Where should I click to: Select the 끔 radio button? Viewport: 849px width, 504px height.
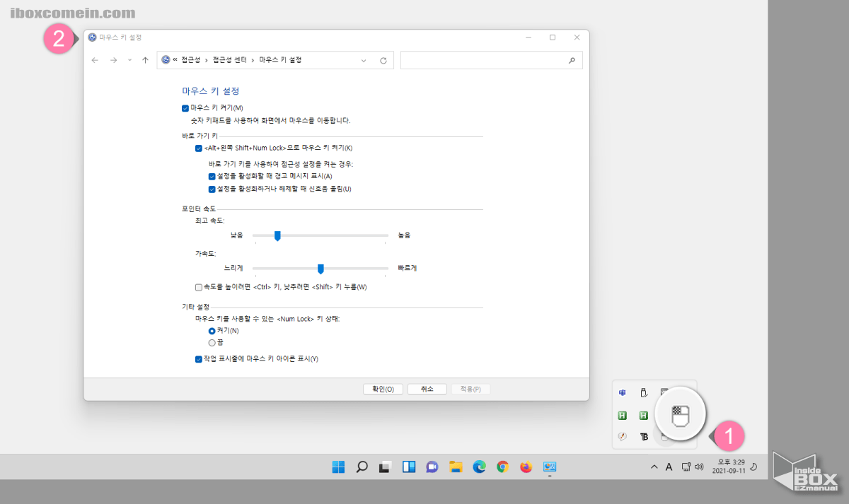[212, 342]
